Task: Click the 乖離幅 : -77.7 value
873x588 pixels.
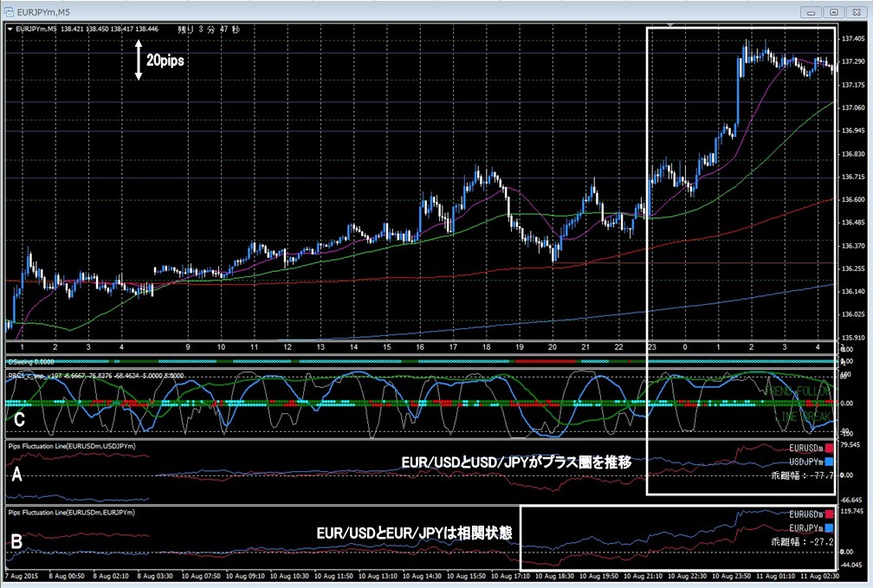Action: tap(802, 475)
